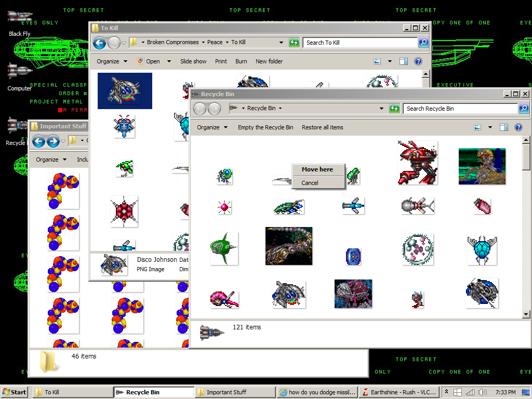Switch to To Kill taskbar button
Viewport: 532px width, 399px height.
[73, 392]
